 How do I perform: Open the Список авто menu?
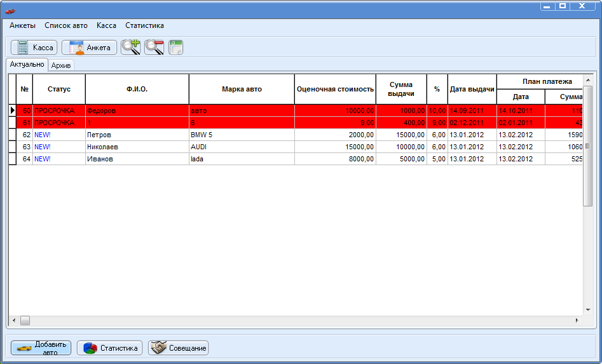coord(66,25)
